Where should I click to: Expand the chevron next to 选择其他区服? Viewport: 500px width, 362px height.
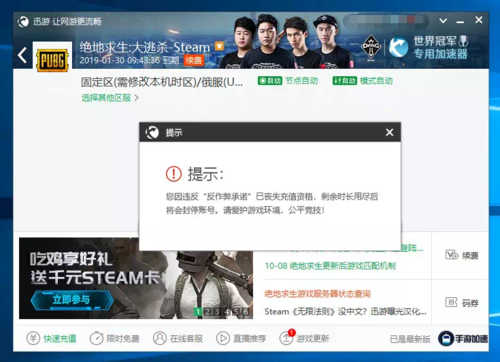(136, 98)
